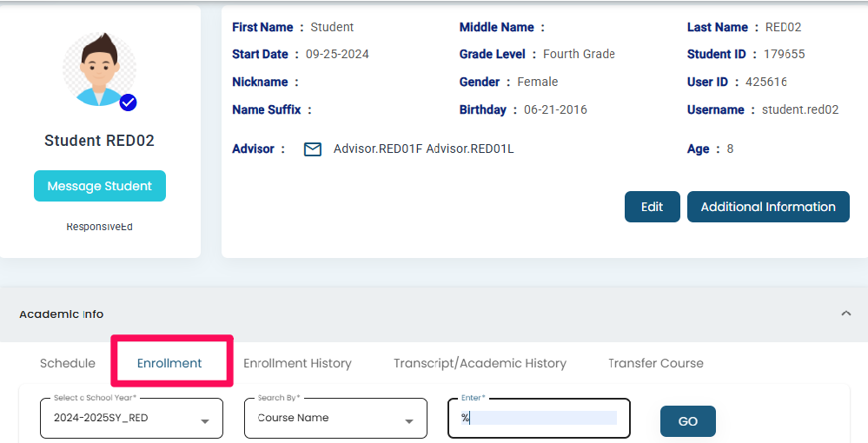Image resolution: width=868 pixels, height=443 pixels.
Task: Switch to the Transfer Course tab
Action: point(655,363)
